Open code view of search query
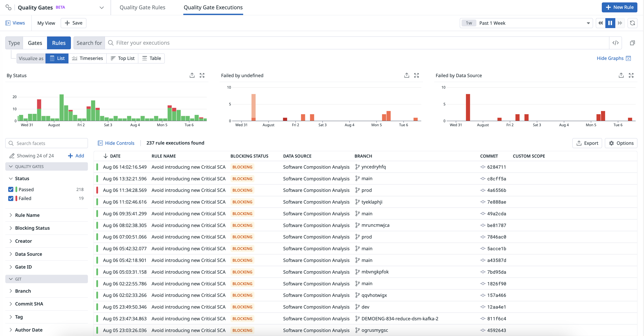This screenshot has height=336, width=644. tap(615, 43)
